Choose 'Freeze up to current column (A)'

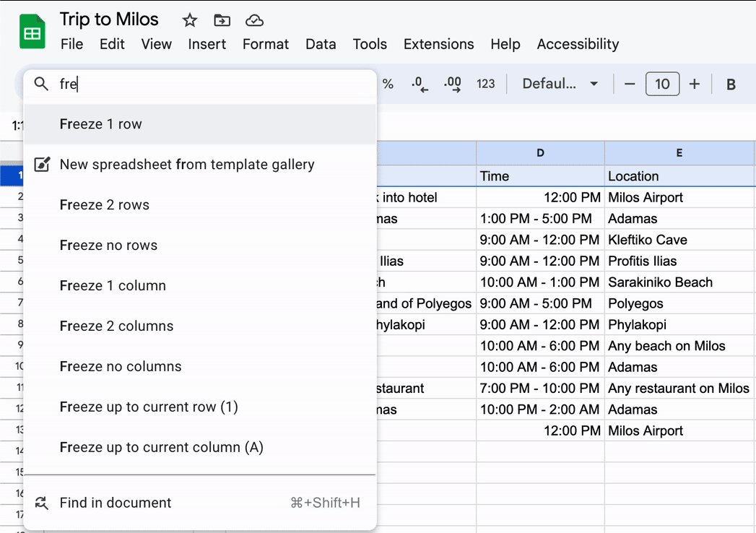[x=200, y=448]
